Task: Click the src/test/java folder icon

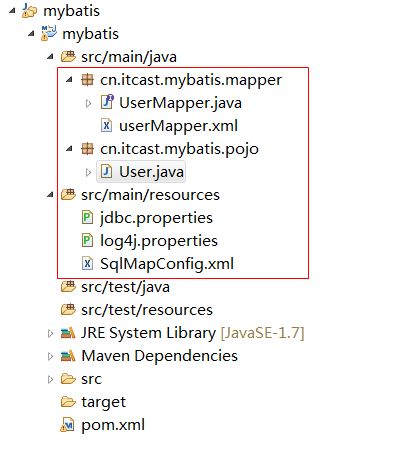Action: (x=68, y=287)
